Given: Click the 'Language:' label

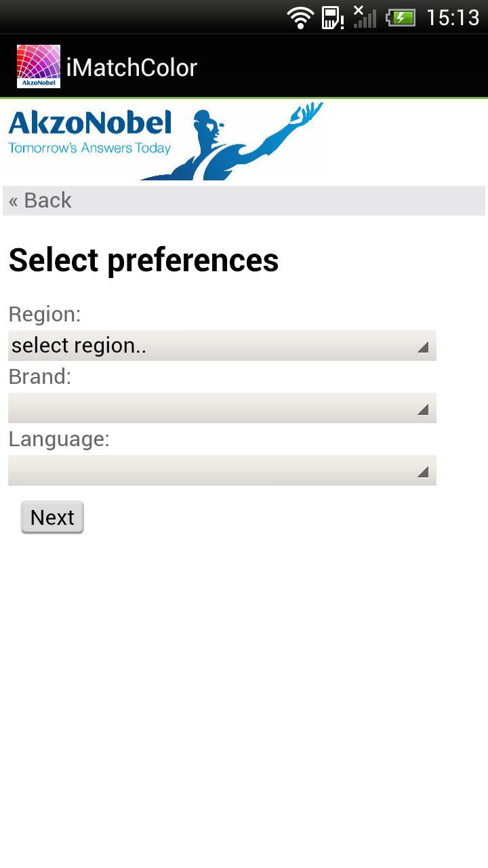Looking at the screenshot, I should (59, 439).
